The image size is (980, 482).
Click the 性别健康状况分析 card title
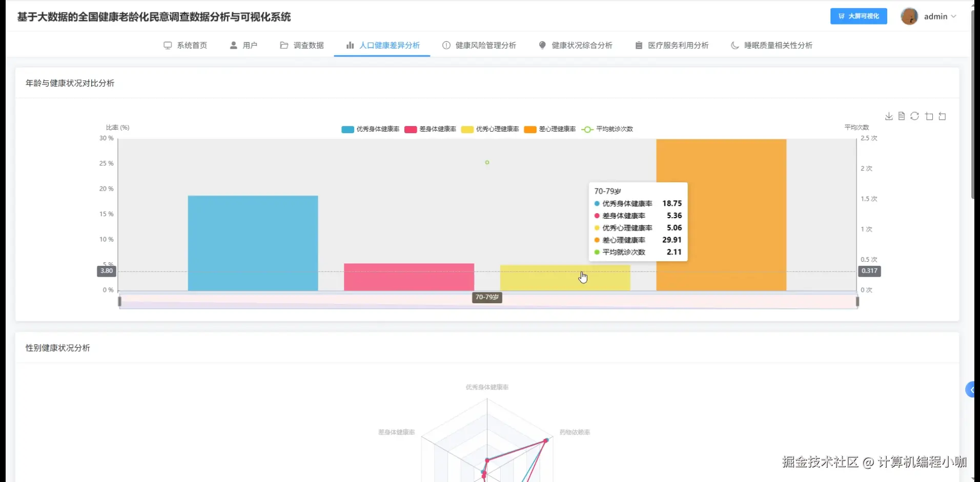click(x=58, y=348)
